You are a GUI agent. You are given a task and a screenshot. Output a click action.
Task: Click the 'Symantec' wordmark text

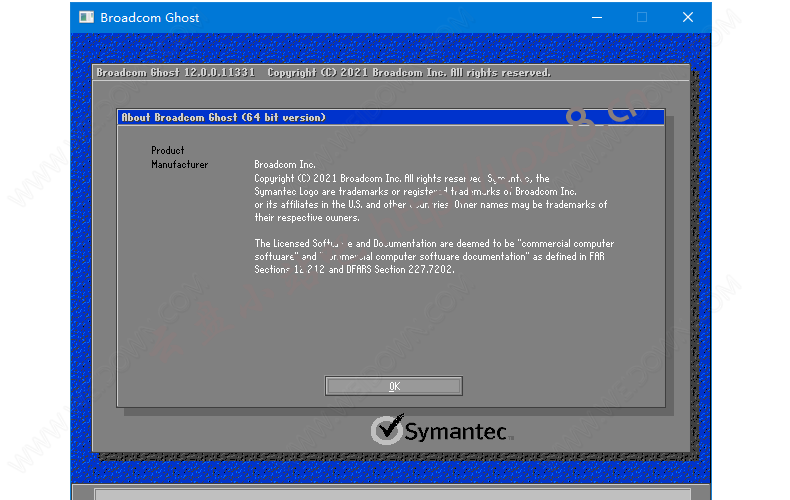pos(456,432)
